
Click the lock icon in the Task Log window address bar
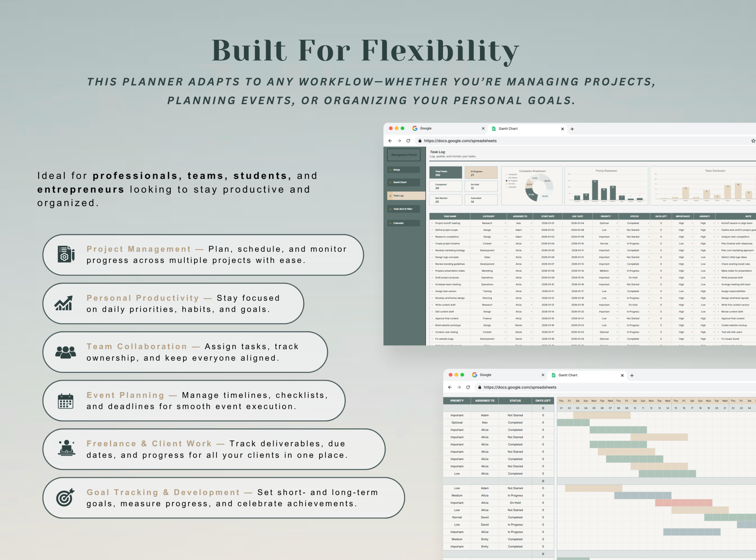point(420,141)
